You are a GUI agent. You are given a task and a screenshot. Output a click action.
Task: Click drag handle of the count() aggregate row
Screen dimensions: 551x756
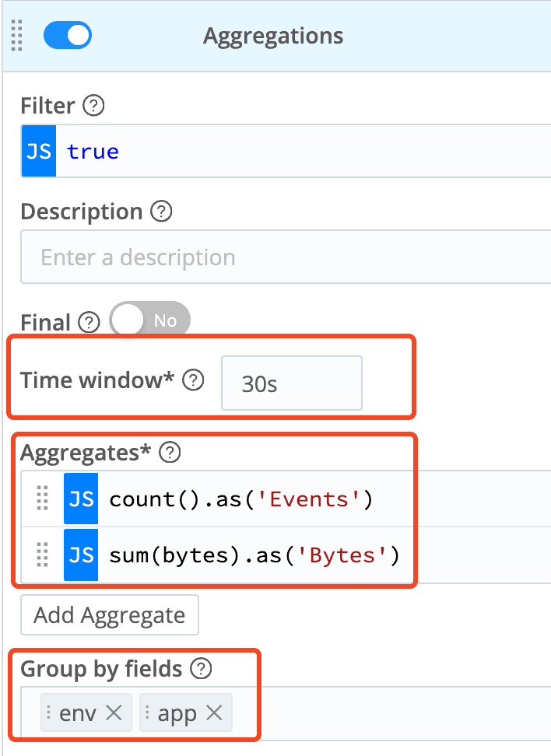pyautogui.click(x=43, y=499)
